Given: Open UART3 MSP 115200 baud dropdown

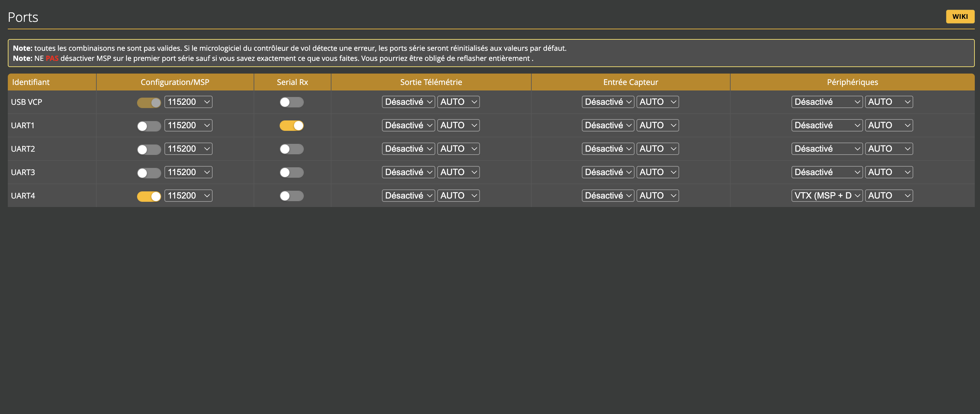Looking at the screenshot, I should (x=188, y=172).
